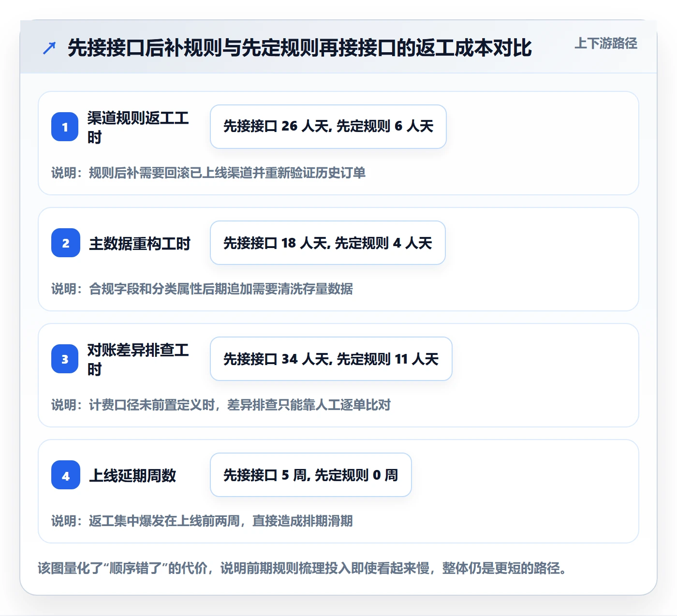The width and height of the screenshot is (677, 616).
Task: Click the value box 先接接口 5 周, 先定规则 0 周
Action: point(311,475)
